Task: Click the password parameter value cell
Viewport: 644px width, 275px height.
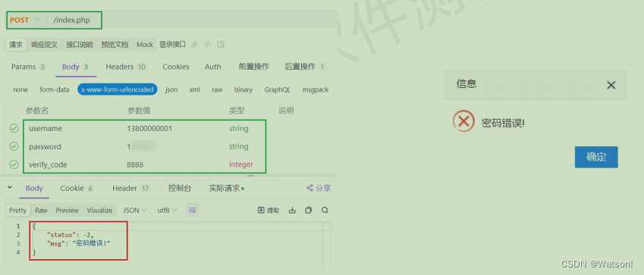Action: pyautogui.click(x=141, y=146)
